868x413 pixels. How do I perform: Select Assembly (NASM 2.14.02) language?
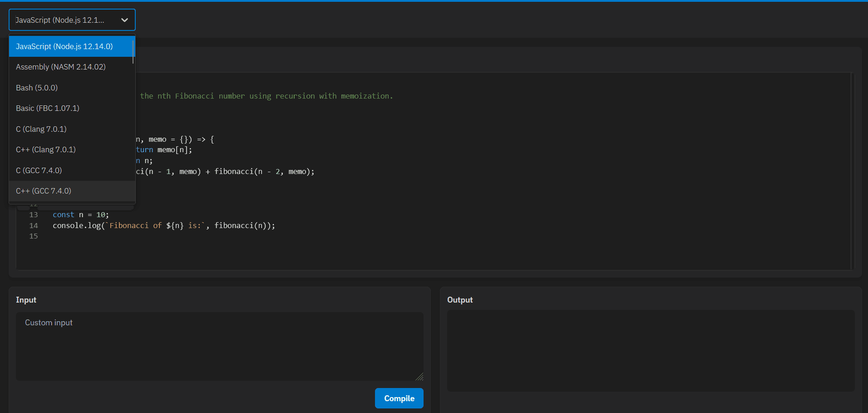pyautogui.click(x=61, y=67)
